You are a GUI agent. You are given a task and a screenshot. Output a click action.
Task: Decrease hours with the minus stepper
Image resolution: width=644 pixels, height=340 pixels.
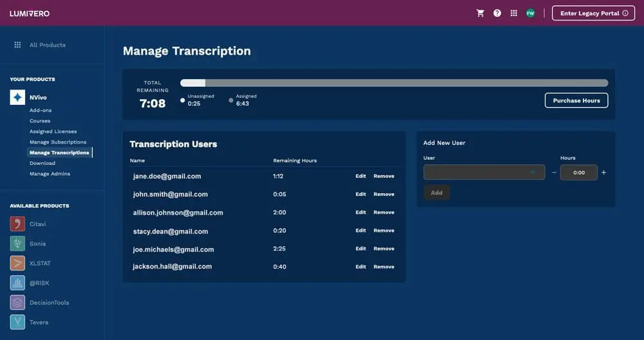(x=554, y=173)
